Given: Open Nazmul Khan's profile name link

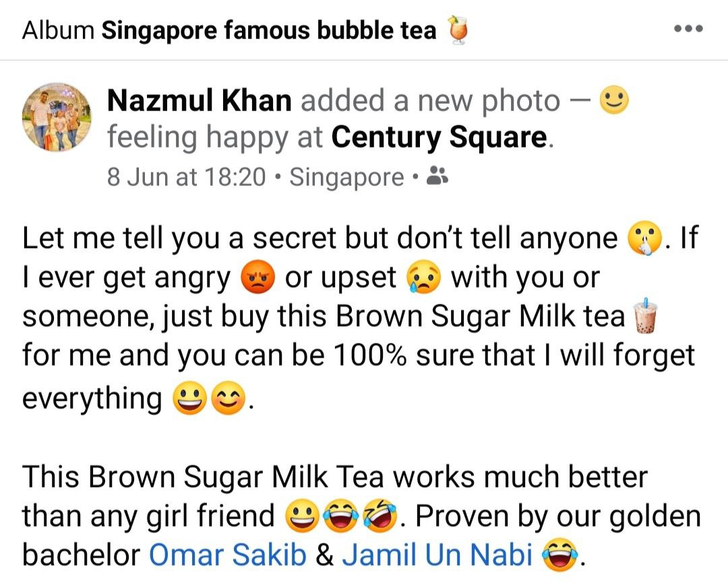Looking at the screenshot, I should tap(199, 101).
